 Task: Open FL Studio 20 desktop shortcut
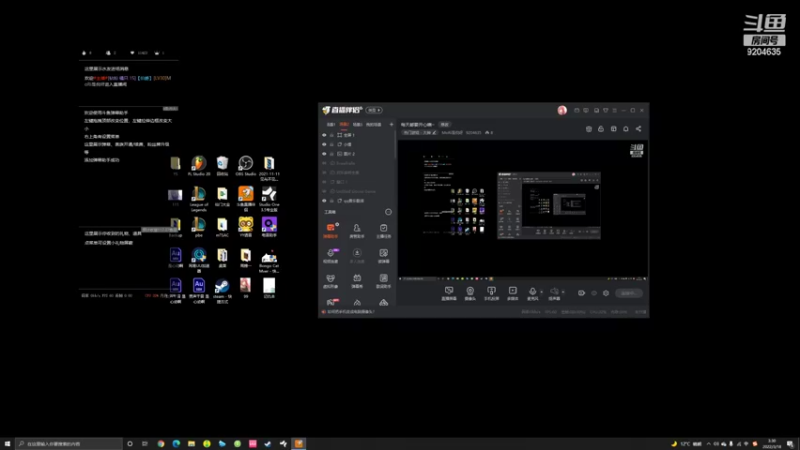coord(198,166)
